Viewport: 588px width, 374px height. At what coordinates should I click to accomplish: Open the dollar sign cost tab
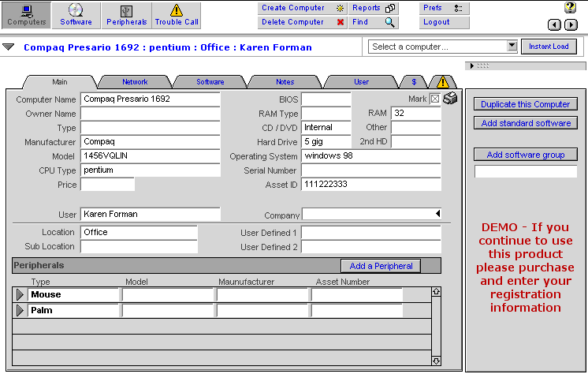pos(414,82)
